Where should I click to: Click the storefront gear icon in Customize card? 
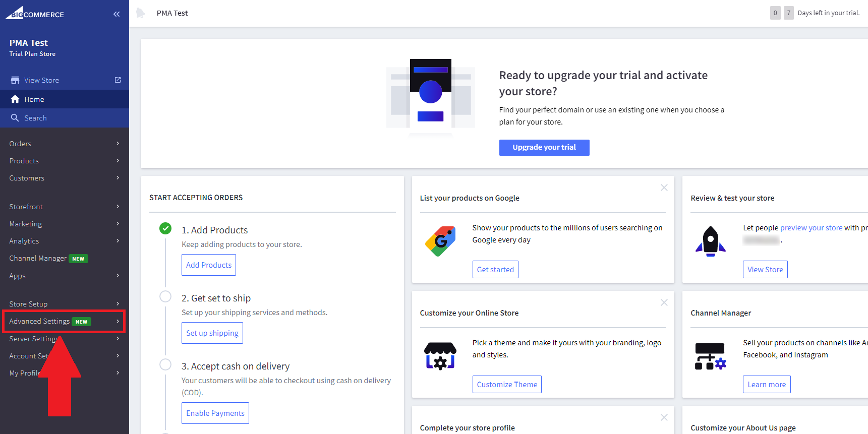(440, 356)
